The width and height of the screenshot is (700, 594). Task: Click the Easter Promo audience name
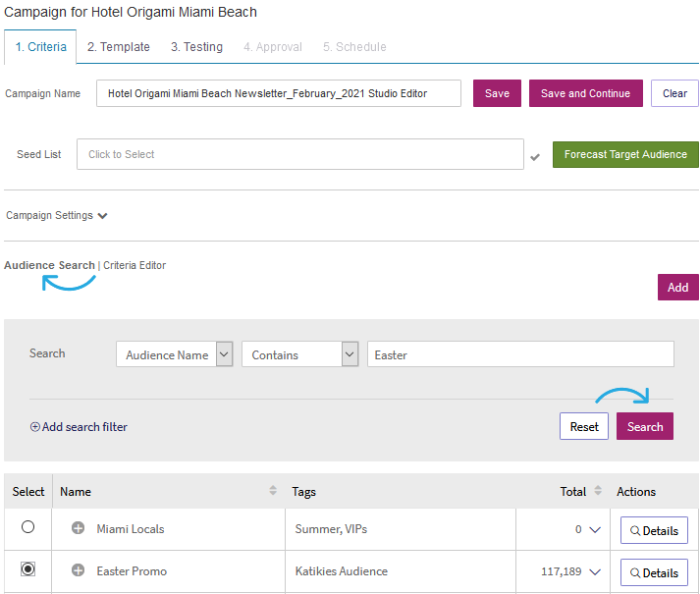(132, 570)
